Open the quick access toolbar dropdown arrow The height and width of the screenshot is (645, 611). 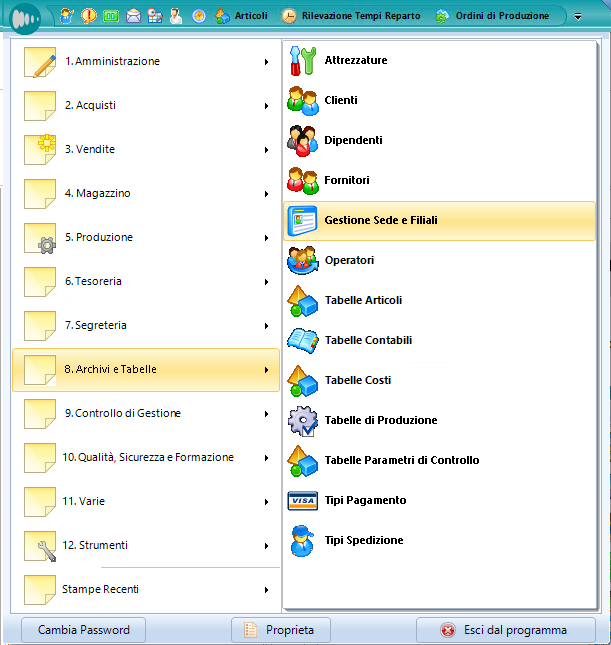578,17
